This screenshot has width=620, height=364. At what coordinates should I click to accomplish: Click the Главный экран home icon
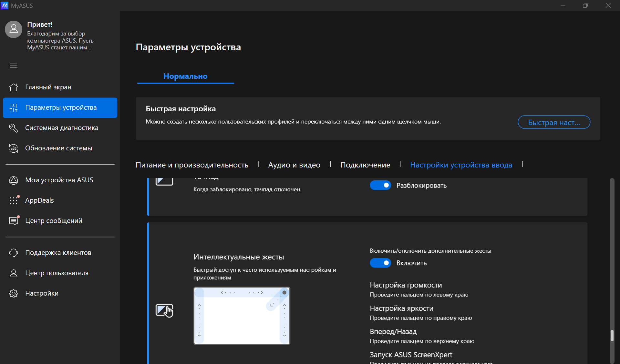pyautogui.click(x=14, y=87)
